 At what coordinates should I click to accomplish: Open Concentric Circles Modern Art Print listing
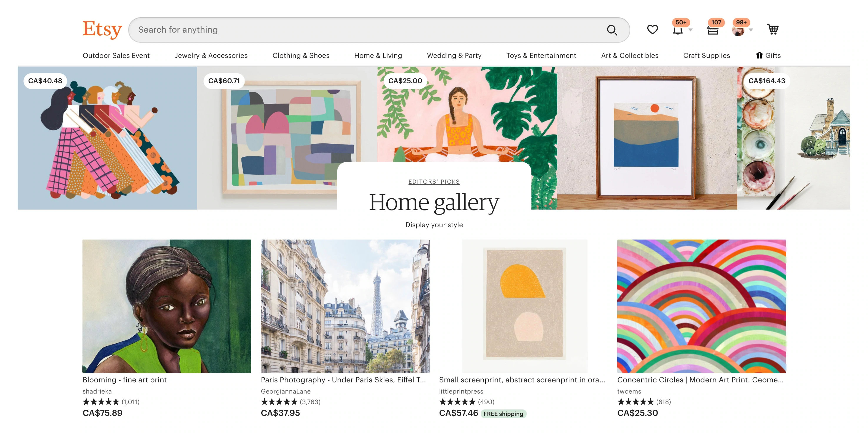(700, 380)
